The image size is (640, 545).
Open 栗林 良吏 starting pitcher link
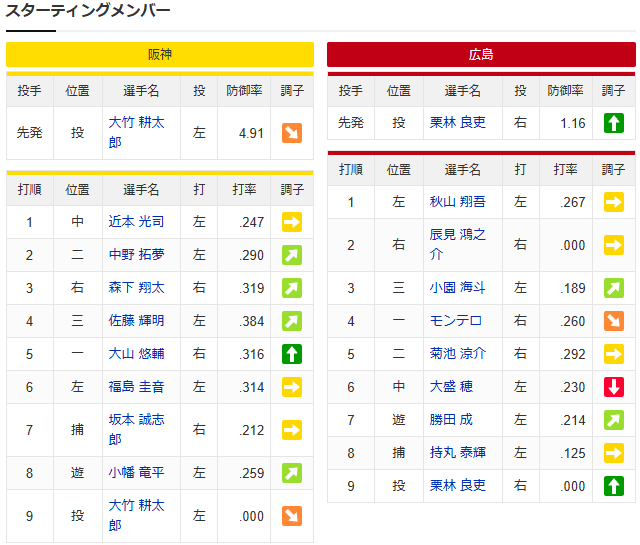coord(458,122)
